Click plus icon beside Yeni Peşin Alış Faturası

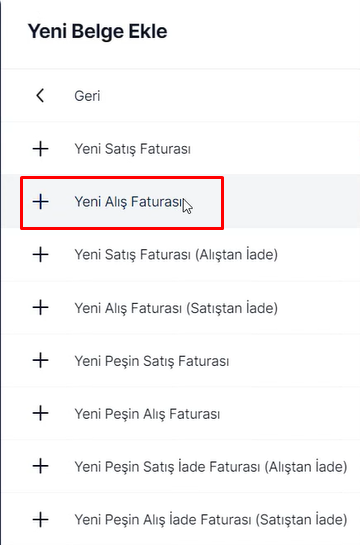(40, 413)
